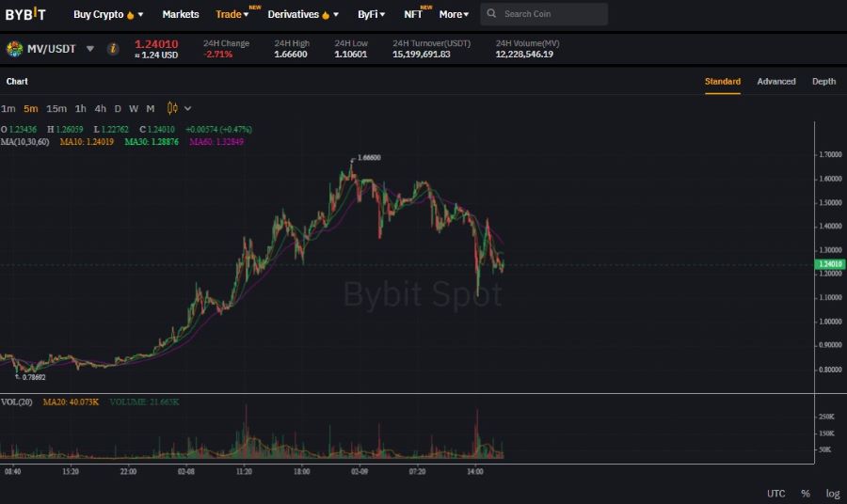847x504 pixels.
Task: Switch to the Advanced chart tab
Action: click(x=775, y=82)
